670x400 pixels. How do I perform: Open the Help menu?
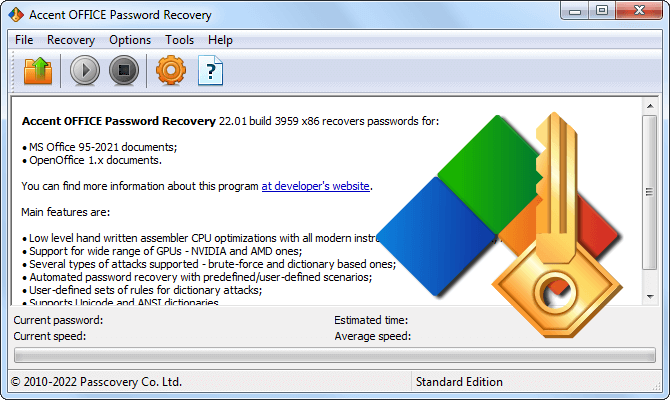[220, 40]
